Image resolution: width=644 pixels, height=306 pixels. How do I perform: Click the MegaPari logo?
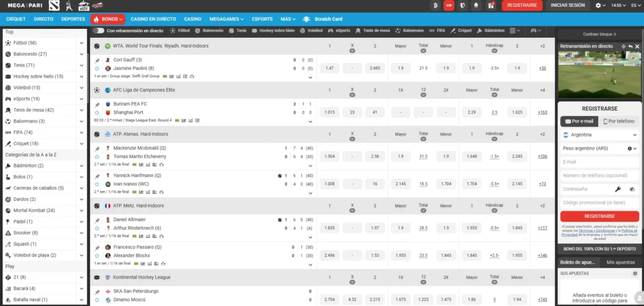coord(25,5)
